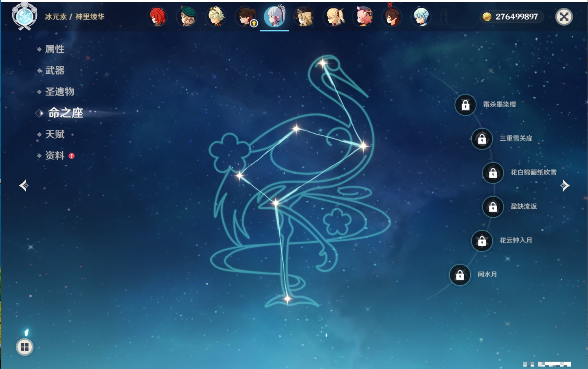Viewport: 588px width, 369px height.
Task: Select the light-blue-haired character avatar
Action: pos(421,17)
